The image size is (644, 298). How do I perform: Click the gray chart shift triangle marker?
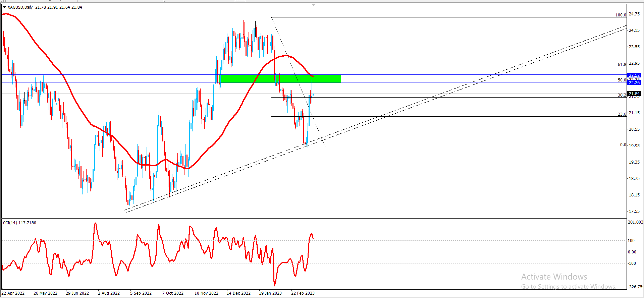313,5
